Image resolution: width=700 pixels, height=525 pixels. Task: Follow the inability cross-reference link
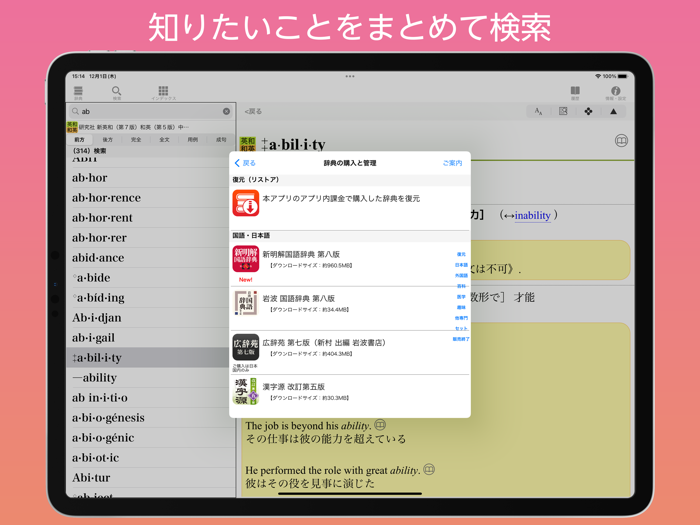coord(532,216)
